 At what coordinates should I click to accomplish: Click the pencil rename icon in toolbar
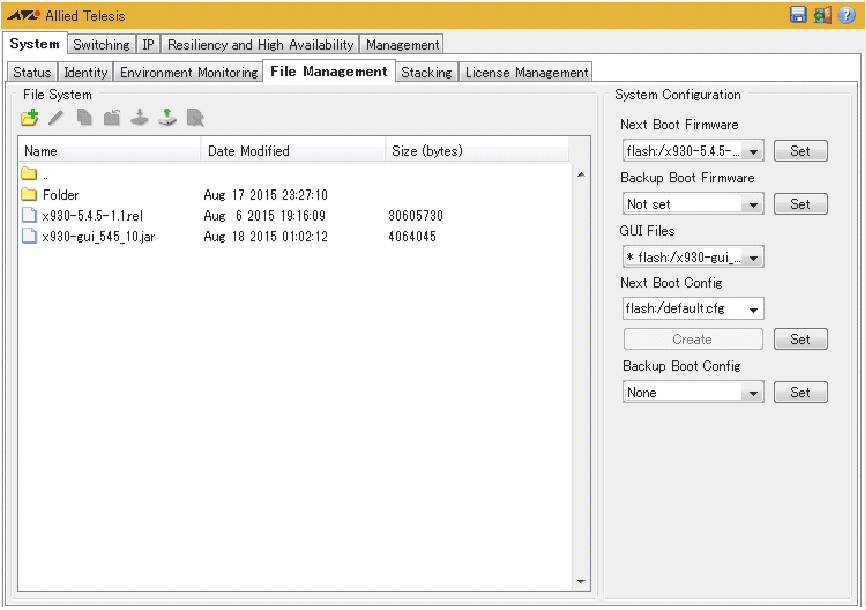click(x=56, y=118)
